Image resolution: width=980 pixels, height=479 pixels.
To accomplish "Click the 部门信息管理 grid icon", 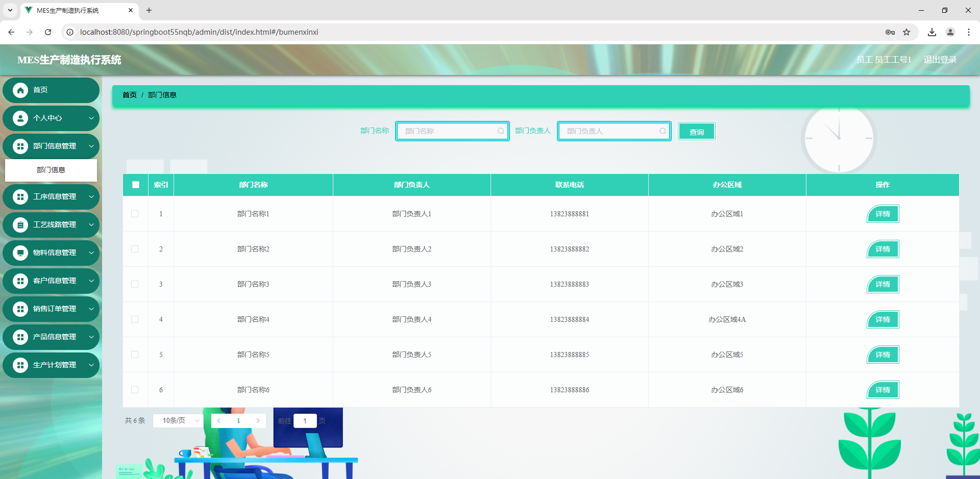I will click(21, 146).
